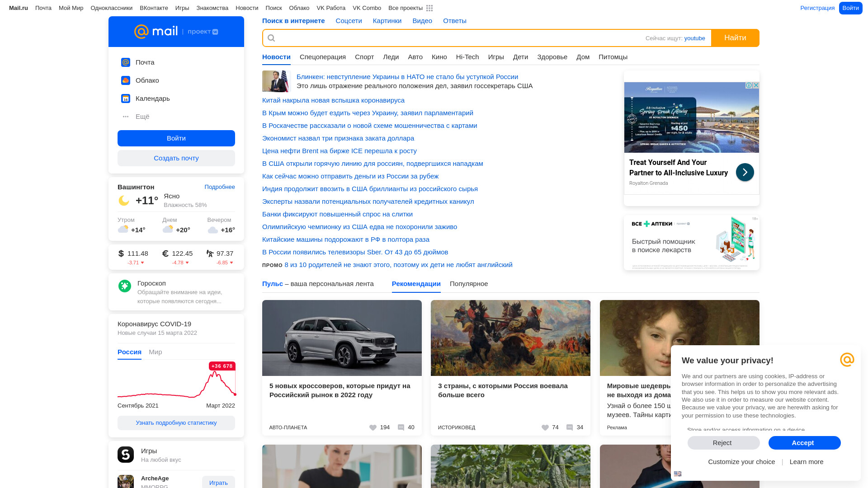Open the Календарь calendar icon

(126, 99)
